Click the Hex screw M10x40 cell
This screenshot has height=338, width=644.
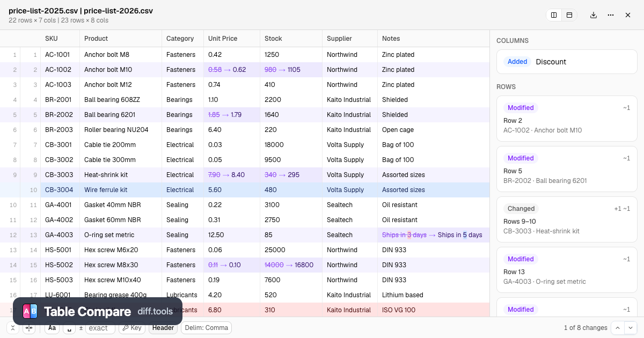pyautogui.click(x=121, y=280)
